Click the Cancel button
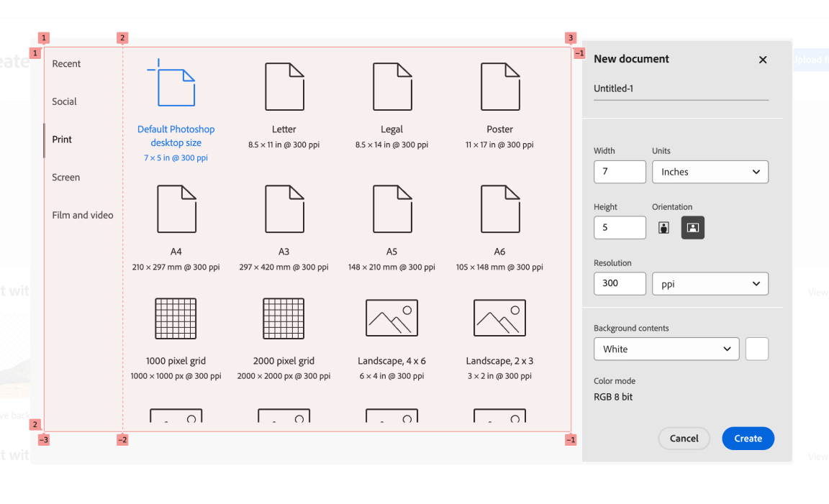829x504 pixels. click(x=684, y=439)
